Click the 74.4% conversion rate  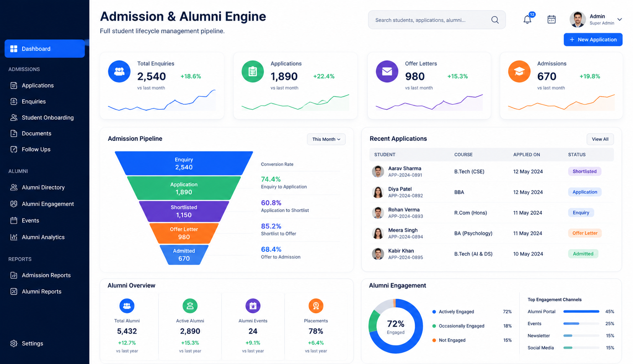coord(271,179)
